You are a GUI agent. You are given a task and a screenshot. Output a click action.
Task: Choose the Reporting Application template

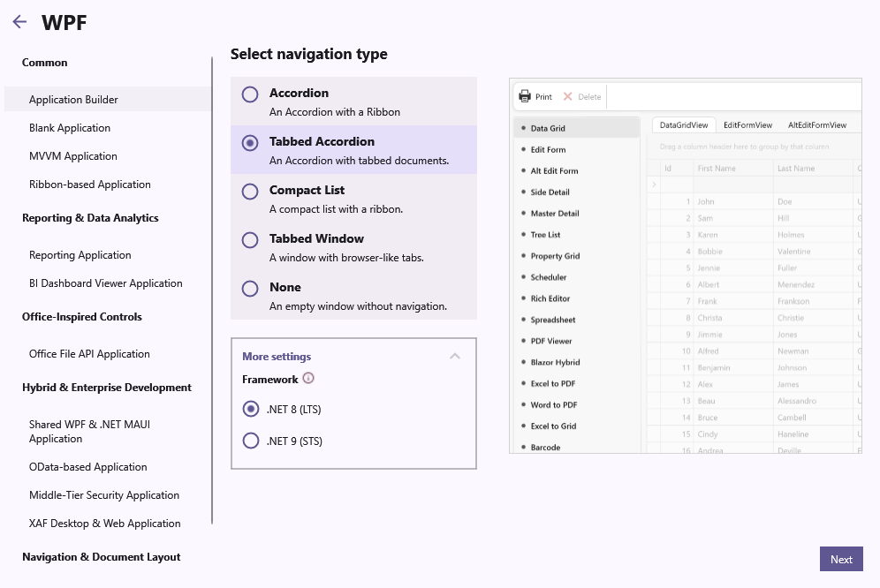80,254
